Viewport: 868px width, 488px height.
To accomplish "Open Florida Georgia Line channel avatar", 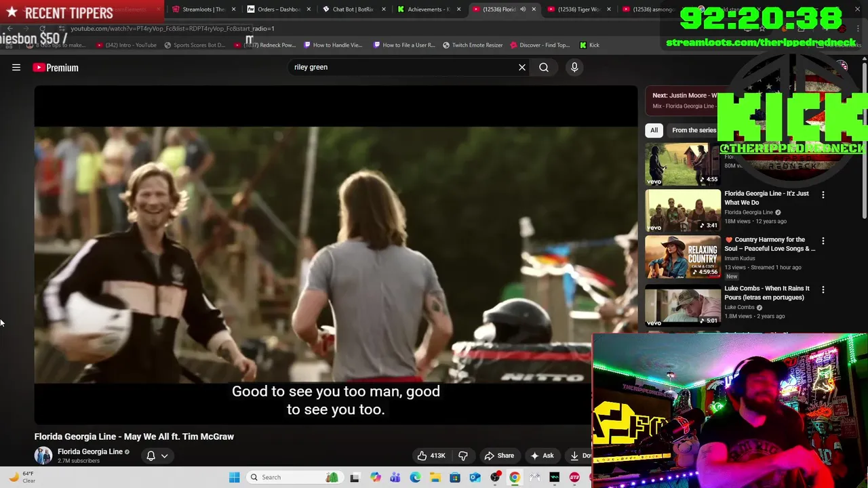I will tap(43, 455).
